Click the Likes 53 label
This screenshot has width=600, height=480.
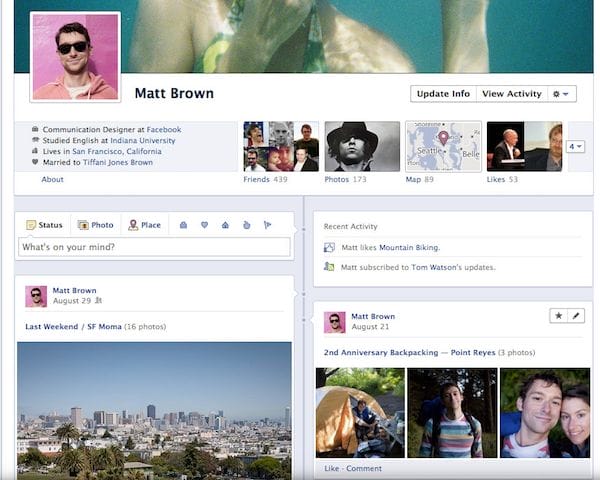tap(502, 179)
